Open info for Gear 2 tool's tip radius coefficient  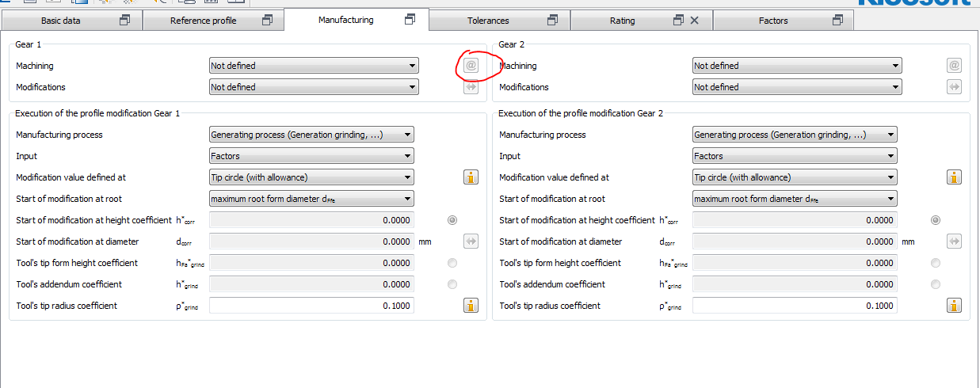954,306
